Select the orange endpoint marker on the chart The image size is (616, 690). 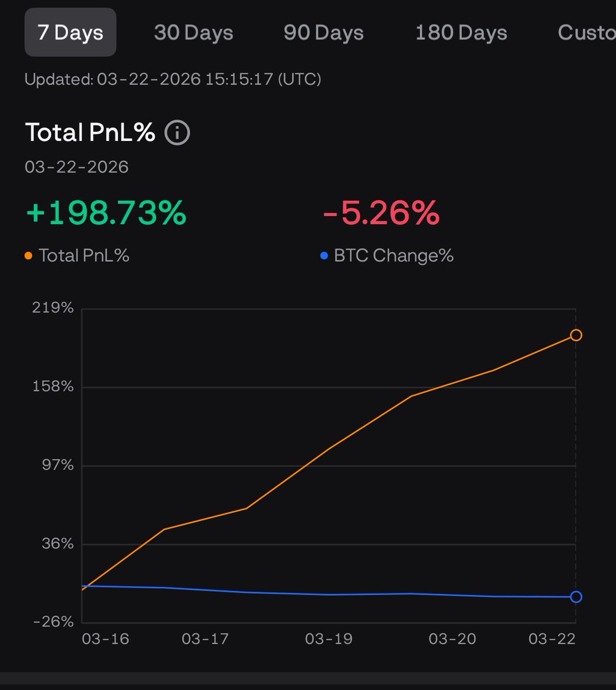[575, 335]
